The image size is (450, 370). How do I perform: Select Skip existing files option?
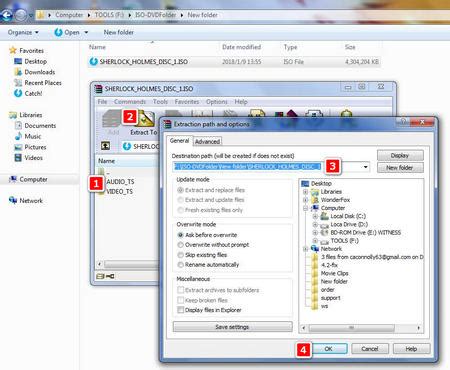202,255
